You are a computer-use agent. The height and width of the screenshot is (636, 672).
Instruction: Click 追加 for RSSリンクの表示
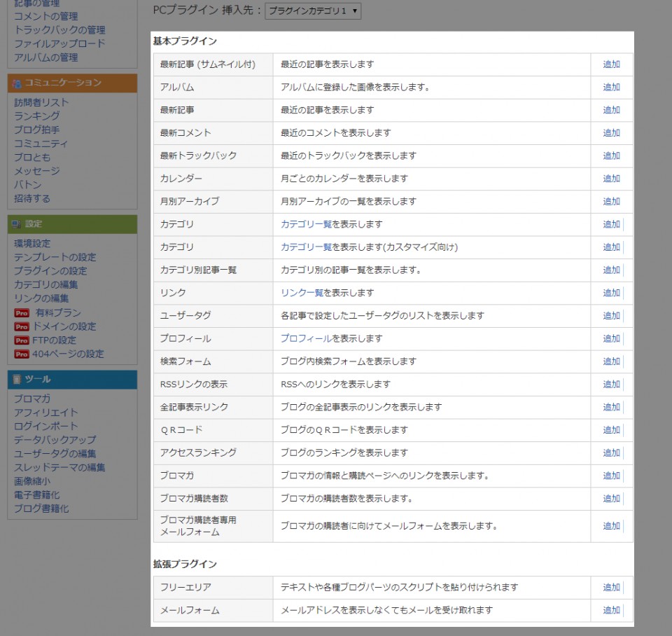click(x=611, y=385)
